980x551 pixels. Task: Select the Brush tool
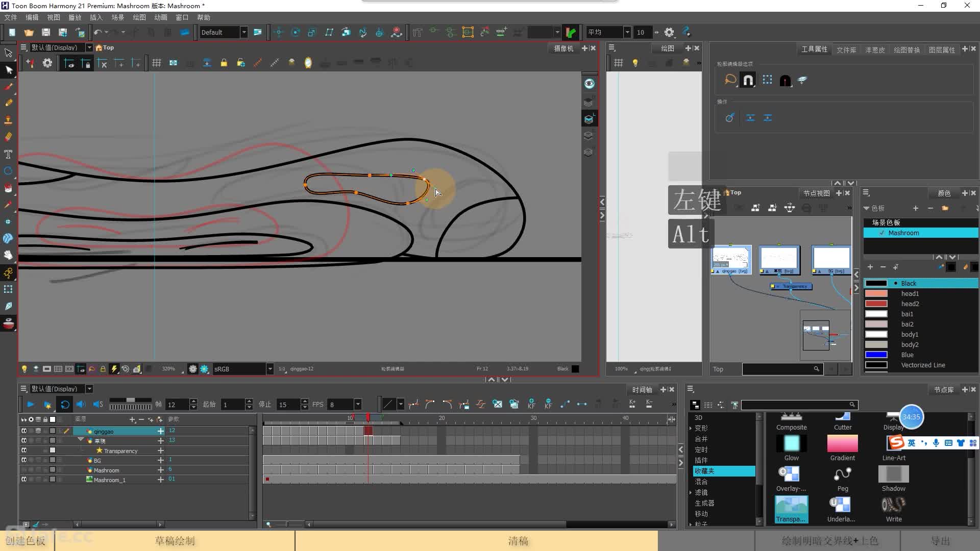[8, 86]
